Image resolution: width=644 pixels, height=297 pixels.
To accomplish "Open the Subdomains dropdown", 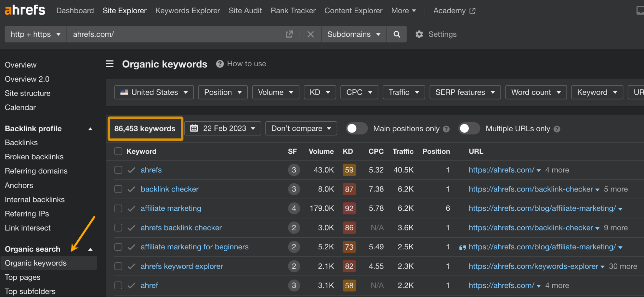I will [353, 34].
